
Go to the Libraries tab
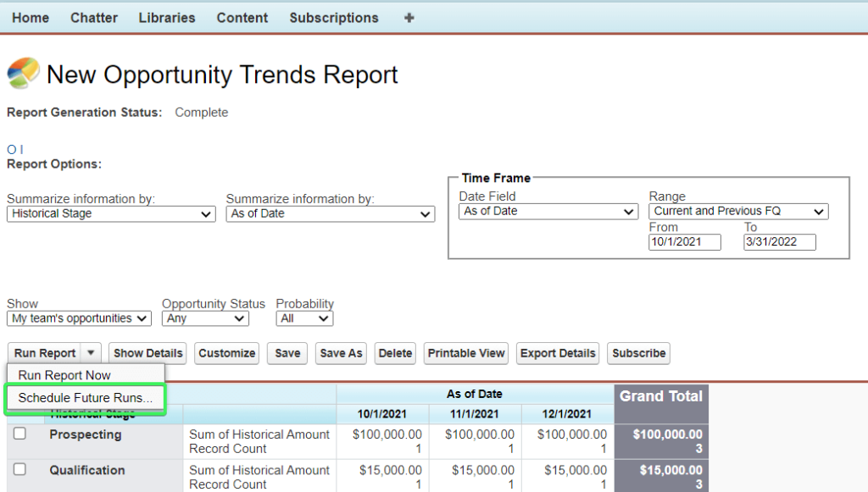167,18
